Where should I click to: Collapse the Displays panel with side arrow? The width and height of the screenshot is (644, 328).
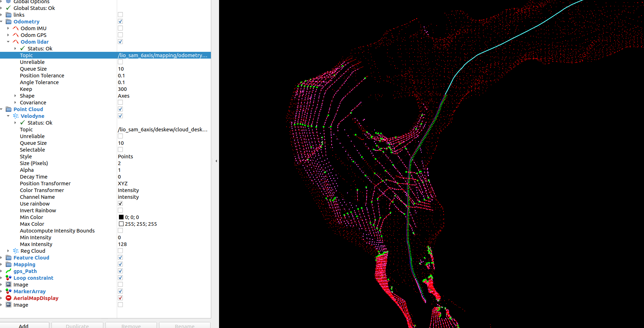(x=216, y=161)
